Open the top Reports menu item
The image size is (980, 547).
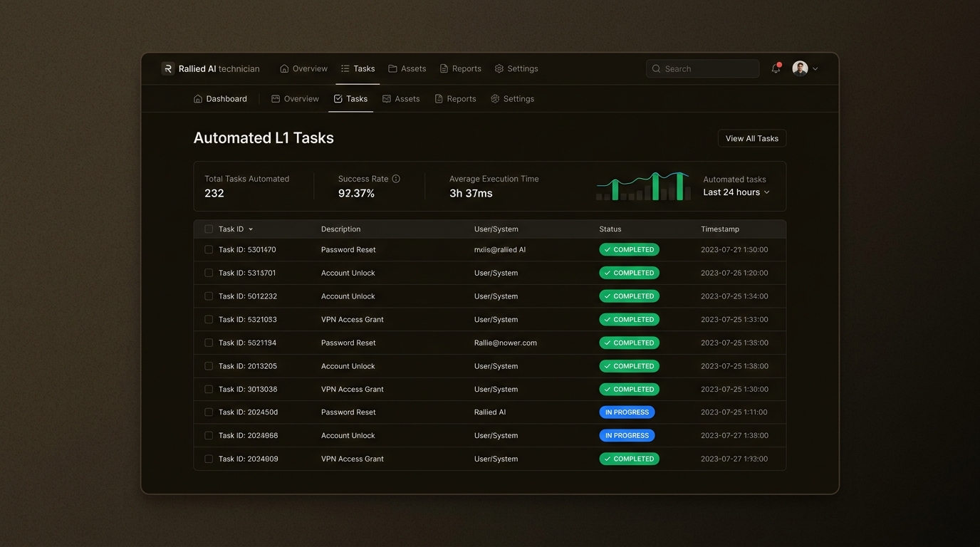click(x=460, y=68)
